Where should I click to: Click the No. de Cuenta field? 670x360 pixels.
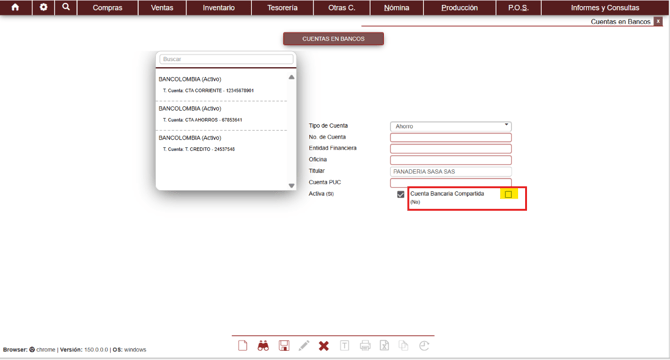tap(451, 138)
